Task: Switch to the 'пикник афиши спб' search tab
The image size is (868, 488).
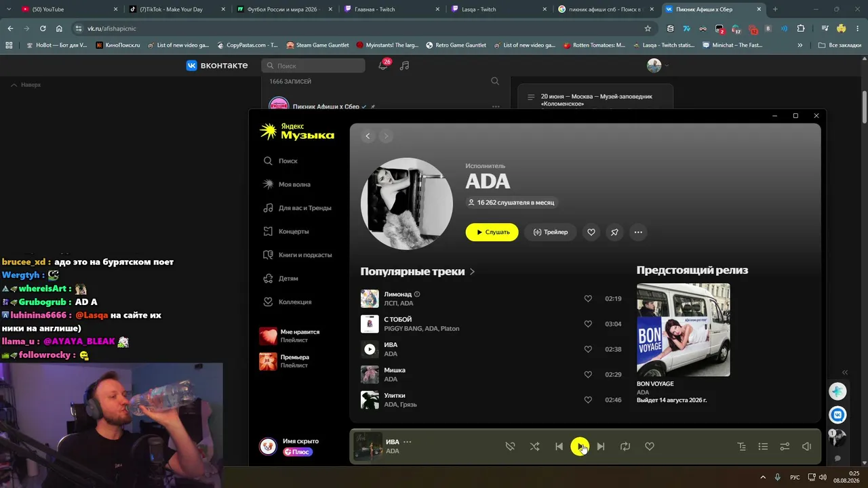Action: coord(606,9)
